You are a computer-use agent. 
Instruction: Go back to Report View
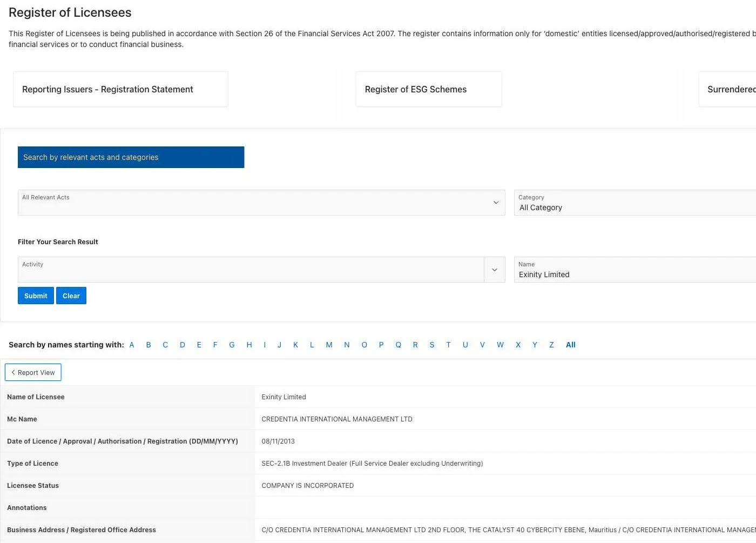[x=33, y=372]
